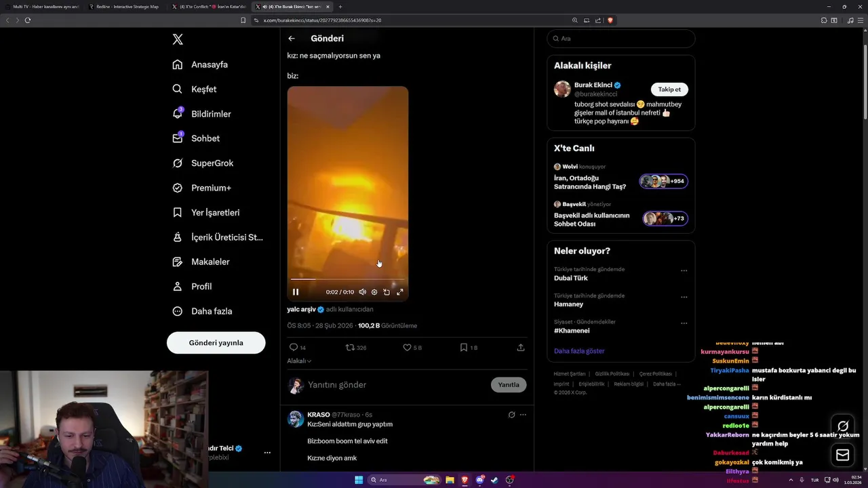Open more options for Hamaney trend
This screenshot has width=868, height=488.
[684, 297]
